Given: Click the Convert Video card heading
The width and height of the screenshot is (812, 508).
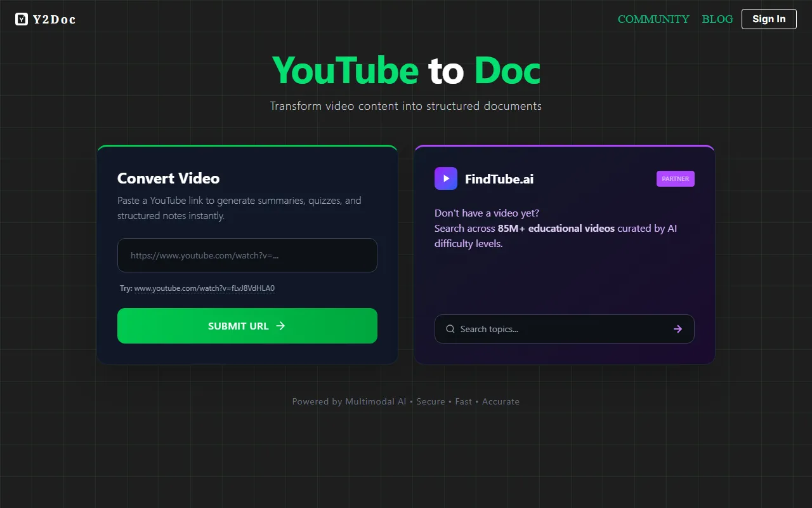Looking at the screenshot, I should [168, 178].
